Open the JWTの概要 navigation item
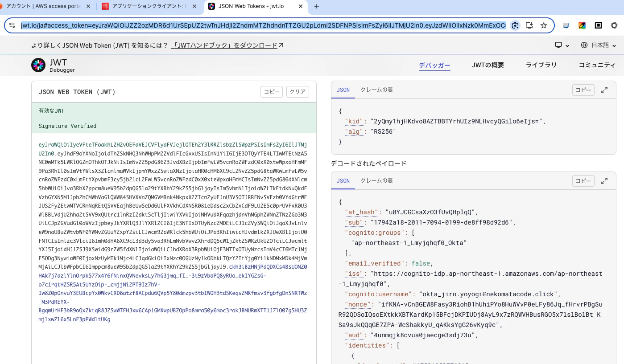 [488, 65]
